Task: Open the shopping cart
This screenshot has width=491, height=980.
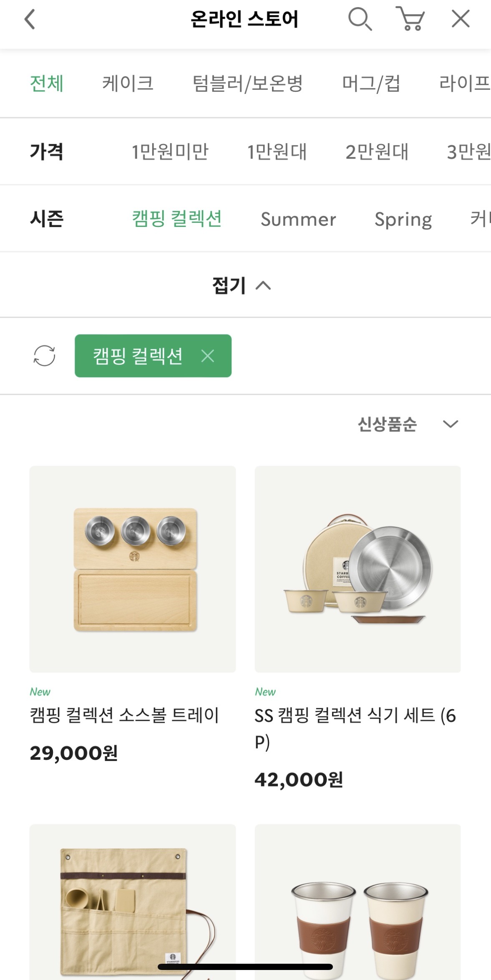Action: point(410,19)
